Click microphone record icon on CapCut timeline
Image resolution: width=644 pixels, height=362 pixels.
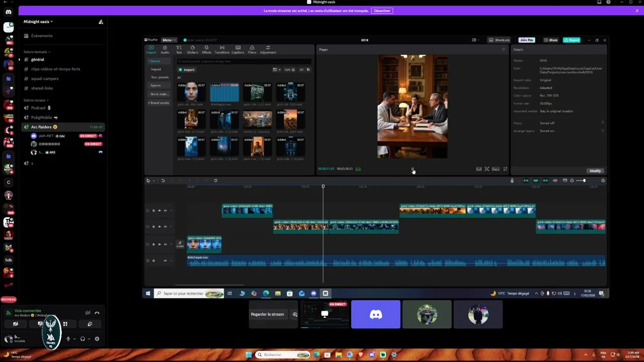pos(512,180)
